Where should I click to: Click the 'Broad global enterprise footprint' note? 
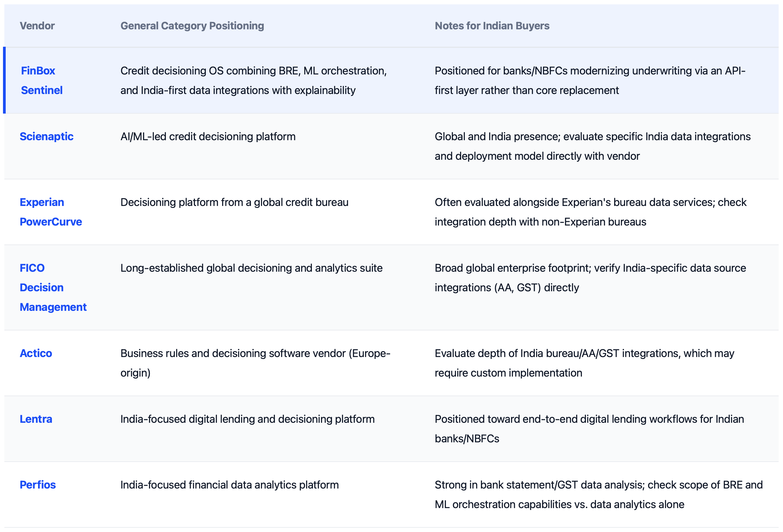pyautogui.click(x=590, y=277)
